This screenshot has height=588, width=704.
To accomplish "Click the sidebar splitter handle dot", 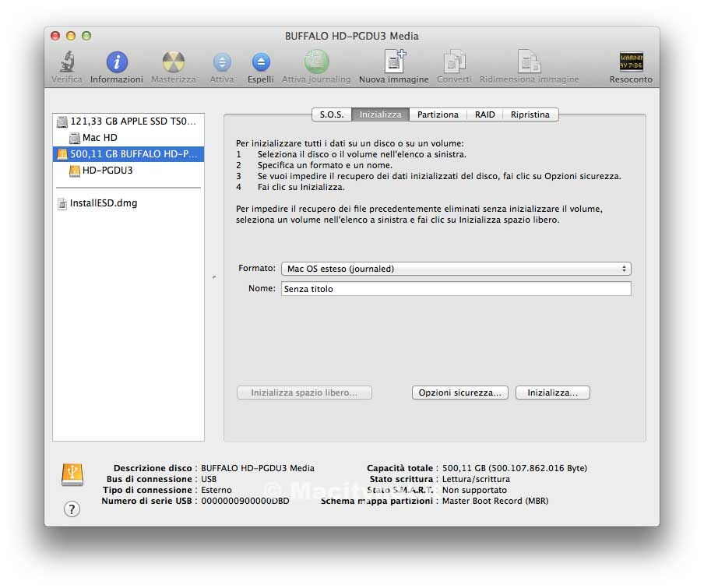I will click(x=214, y=277).
